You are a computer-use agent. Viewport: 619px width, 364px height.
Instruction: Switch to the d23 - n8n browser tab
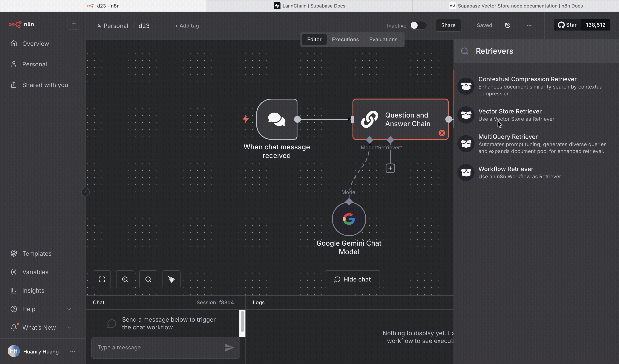pos(103,6)
